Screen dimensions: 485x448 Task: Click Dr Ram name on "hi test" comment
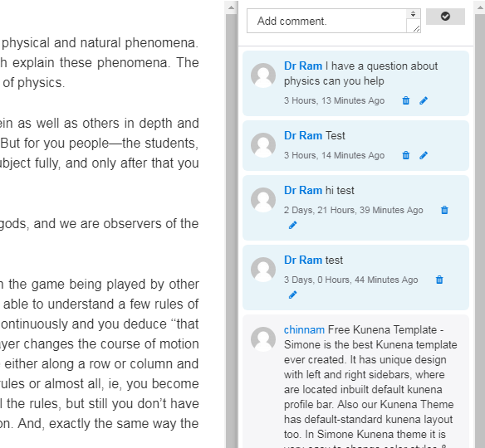click(303, 191)
